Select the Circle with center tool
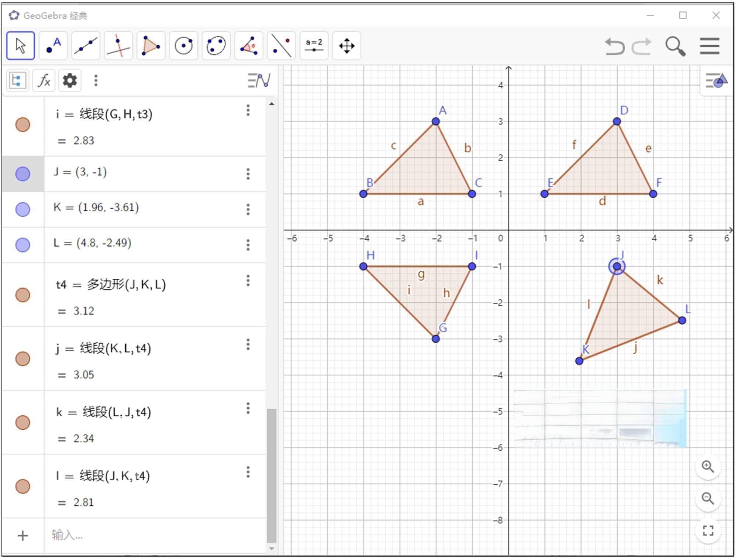The height and width of the screenshot is (560, 738). [x=183, y=46]
